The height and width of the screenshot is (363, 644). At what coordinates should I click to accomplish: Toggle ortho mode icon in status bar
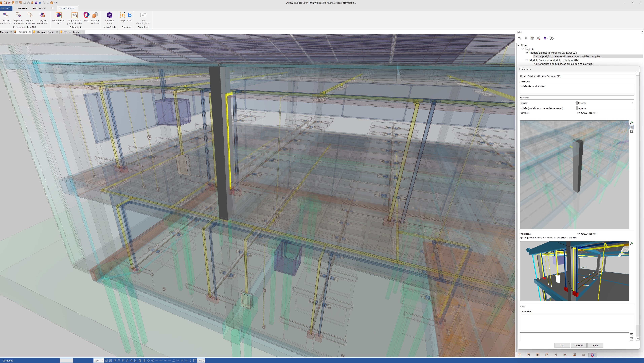coord(135,360)
